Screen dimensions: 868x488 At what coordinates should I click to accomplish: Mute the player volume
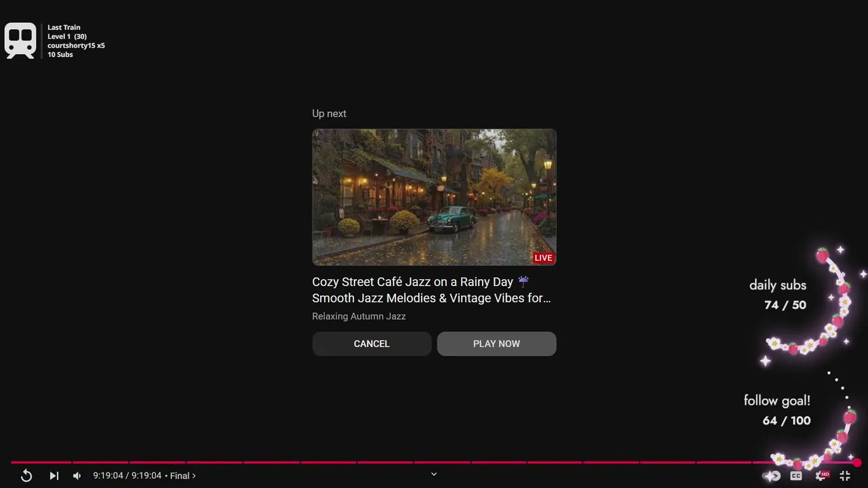point(77,476)
